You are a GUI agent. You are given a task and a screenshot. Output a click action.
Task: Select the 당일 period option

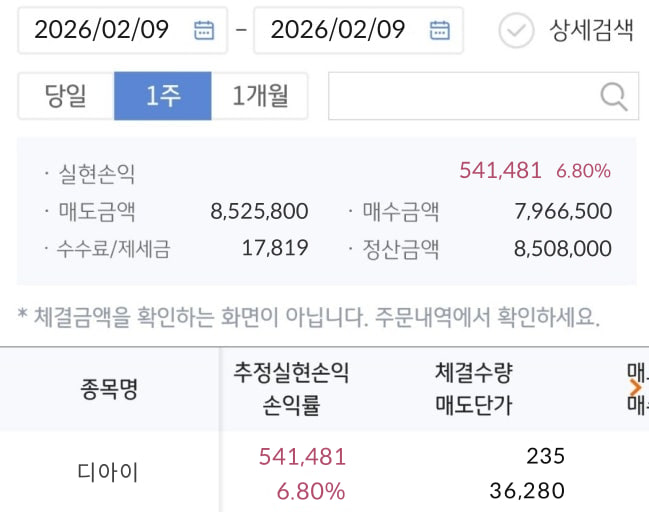click(x=66, y=96)
